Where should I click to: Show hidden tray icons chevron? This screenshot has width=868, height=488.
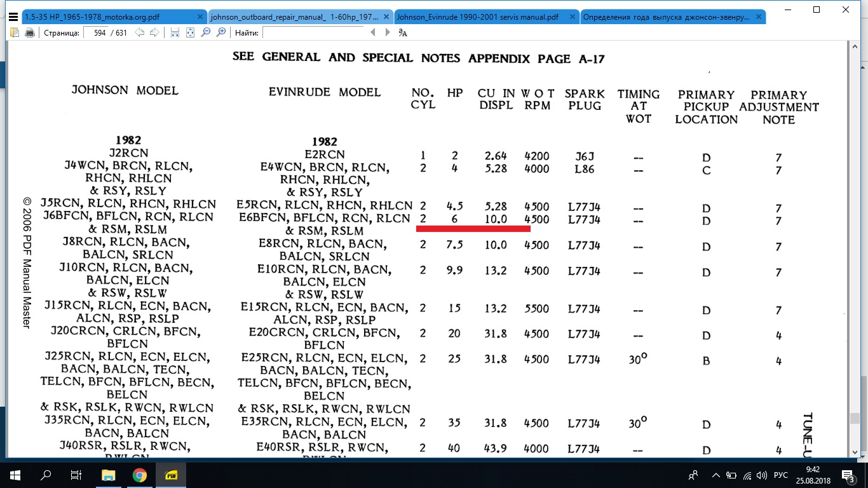coord(717,475)
